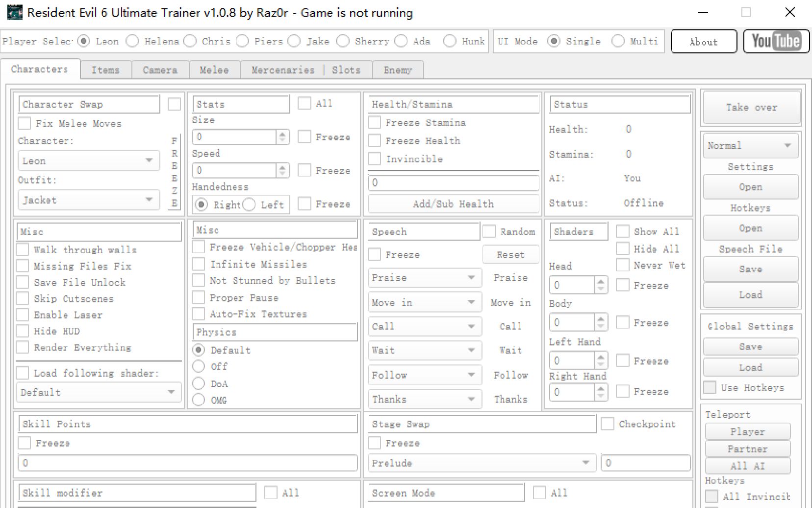
Task: Open the YouTube link button
Action: (776, 41)
